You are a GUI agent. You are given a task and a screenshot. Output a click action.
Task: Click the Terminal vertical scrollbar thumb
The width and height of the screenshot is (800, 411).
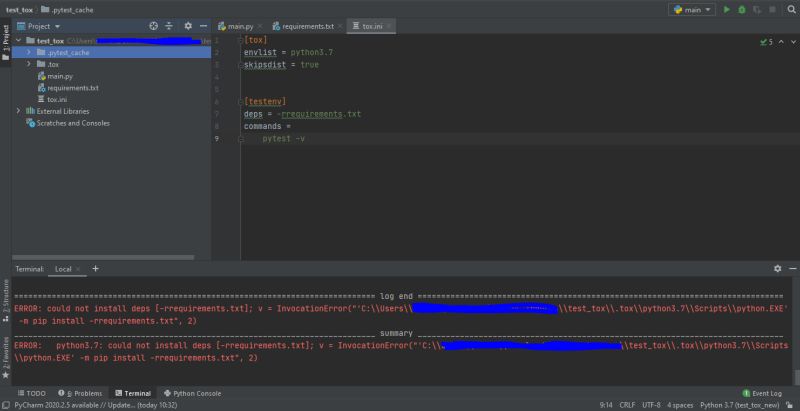(x=796, y=377)
